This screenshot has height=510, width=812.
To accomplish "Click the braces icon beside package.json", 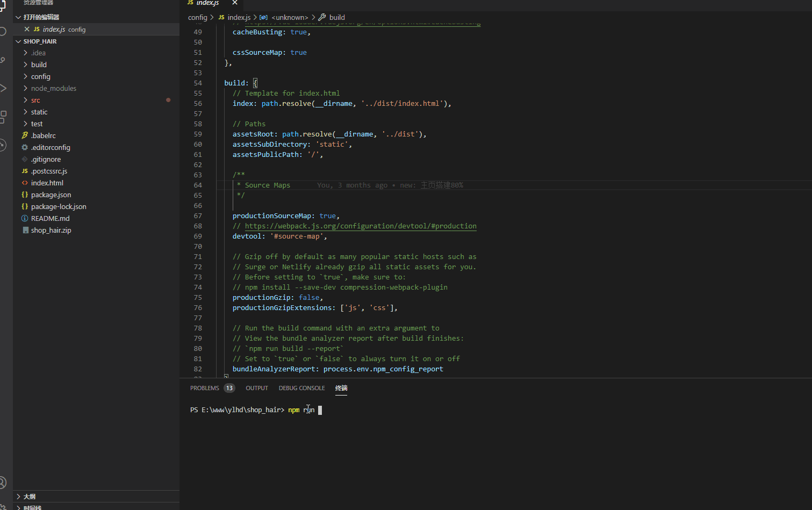I will pos(25,195).
